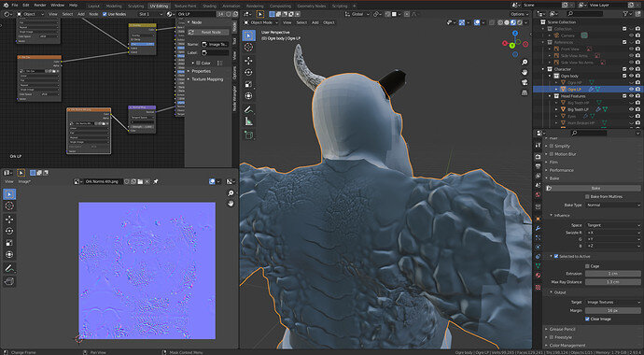
Task: Adjust the Max Ray Distance field
Action: 613,282
